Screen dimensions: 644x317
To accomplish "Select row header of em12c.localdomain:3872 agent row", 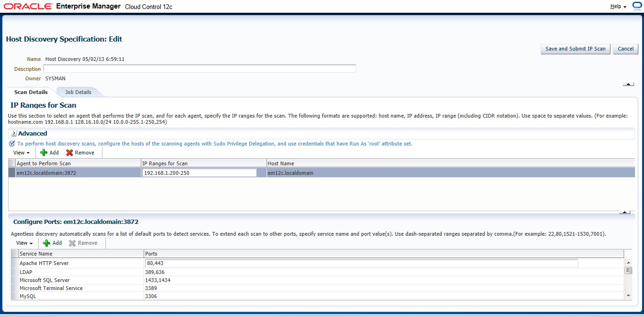I will click(12, 173).
